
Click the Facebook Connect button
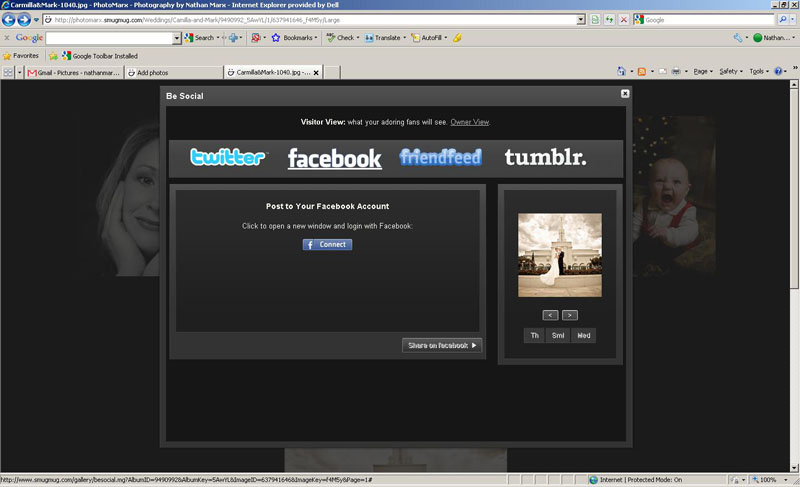pos(327,245)
